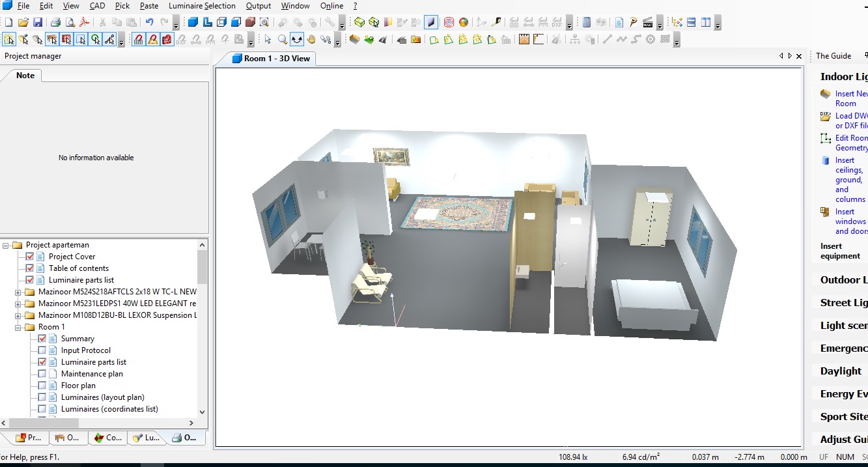The height and width of the screenshot is (467, 868).
Task: Click the Undo arrow icon
Action: point(149,22)
